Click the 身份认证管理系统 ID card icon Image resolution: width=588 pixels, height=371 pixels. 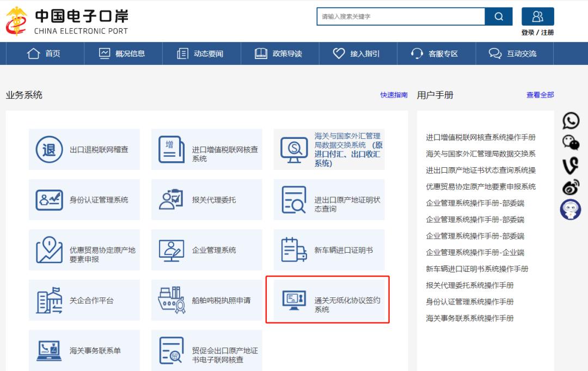(x=49, y=199)
